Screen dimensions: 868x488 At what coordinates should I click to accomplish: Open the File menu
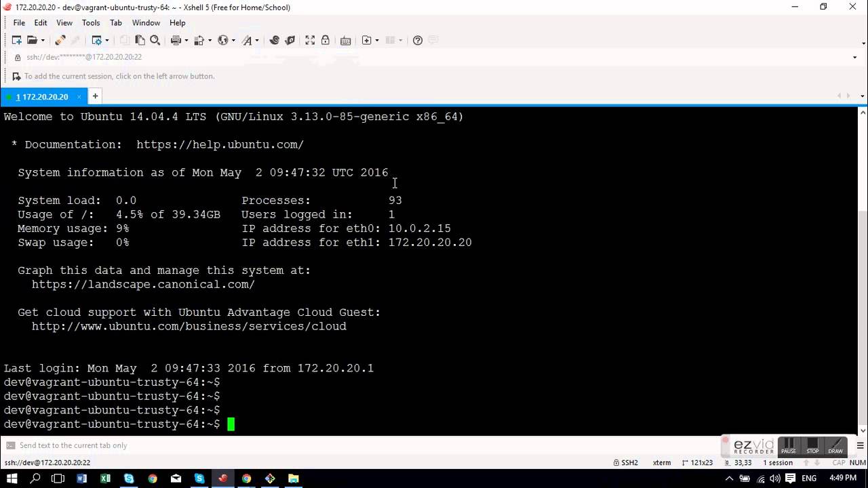tap(19, 22)
